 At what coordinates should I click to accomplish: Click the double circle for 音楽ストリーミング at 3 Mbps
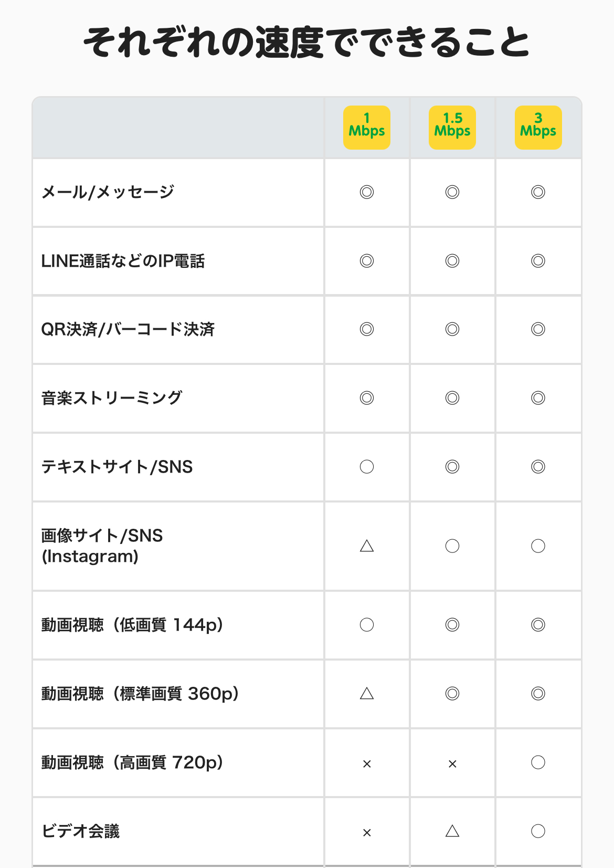pos(538,398)
